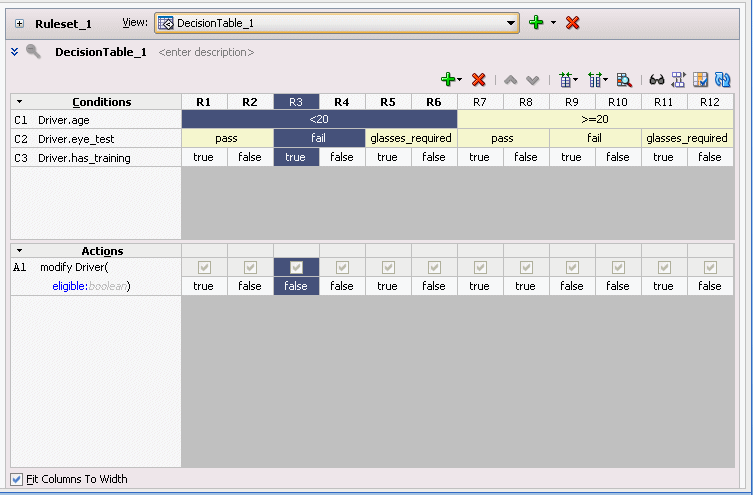Click the table toolbar green add icon
The image size is (753, 495).
point(448,79)
